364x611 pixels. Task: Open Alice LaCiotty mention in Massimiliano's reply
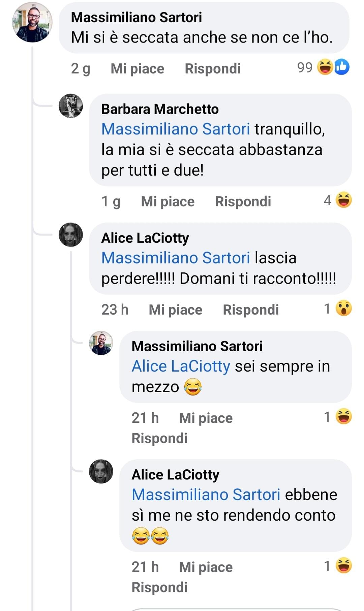pos(181,367)
